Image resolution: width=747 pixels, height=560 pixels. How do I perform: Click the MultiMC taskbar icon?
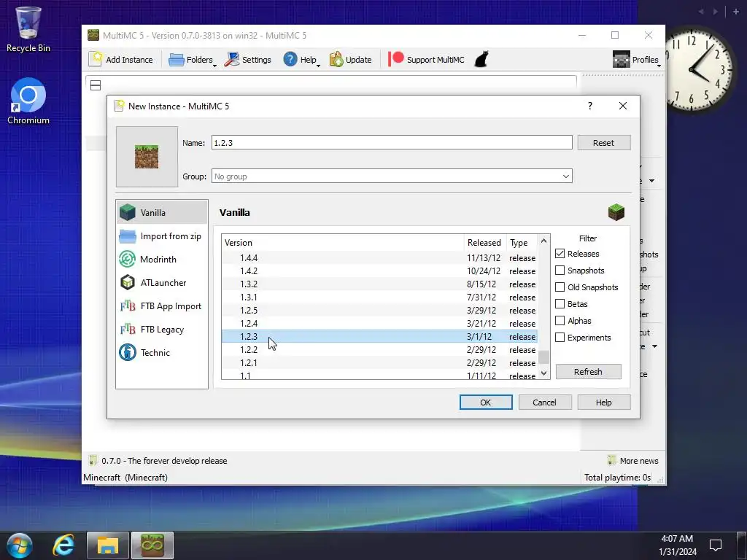[x=152, y=545]
